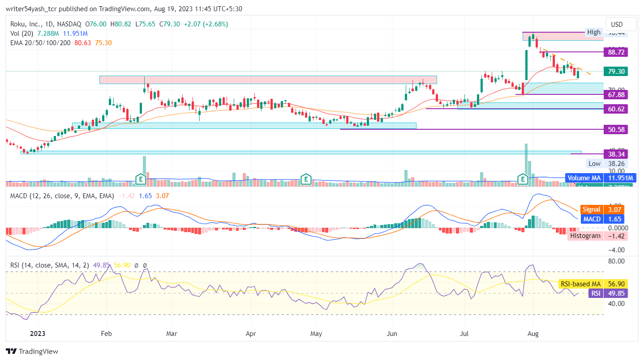The image size is (644, 361).
Task: Click the orange EMA value 75.30
Action: coord(103,43)
